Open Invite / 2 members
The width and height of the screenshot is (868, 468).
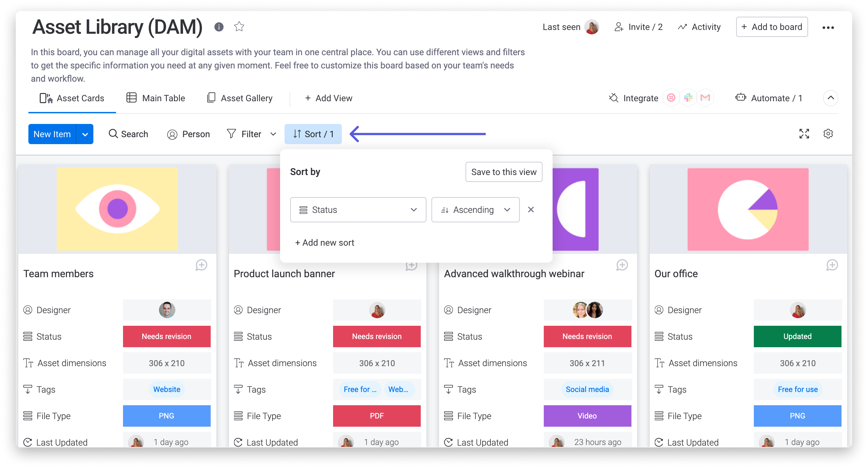pos(638,27)
